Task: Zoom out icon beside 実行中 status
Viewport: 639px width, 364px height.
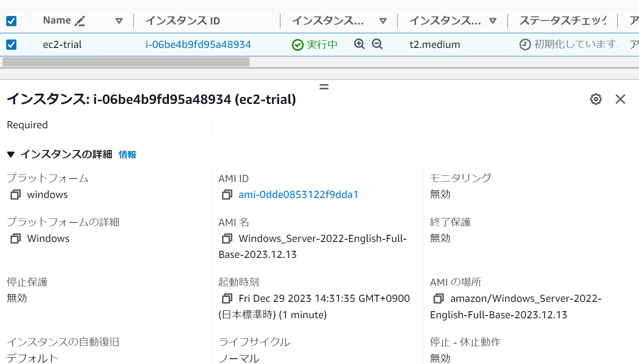Action: tap(377, 44)
